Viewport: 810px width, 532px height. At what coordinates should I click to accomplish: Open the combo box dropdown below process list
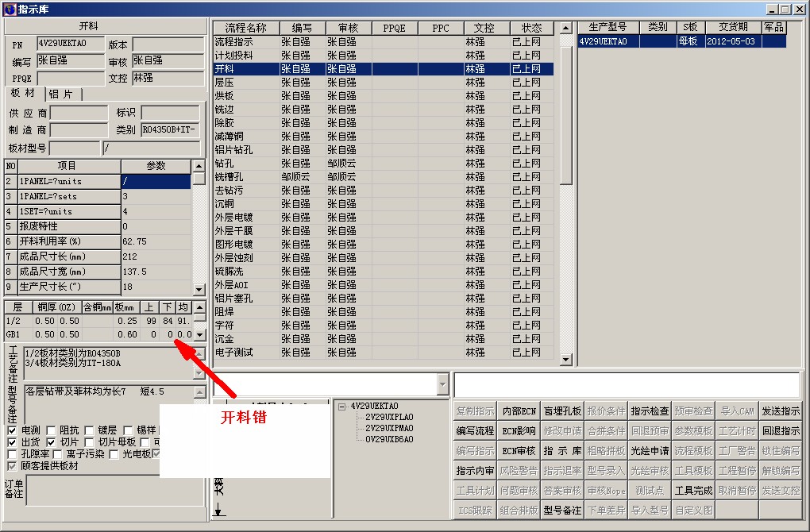(442, 384)
